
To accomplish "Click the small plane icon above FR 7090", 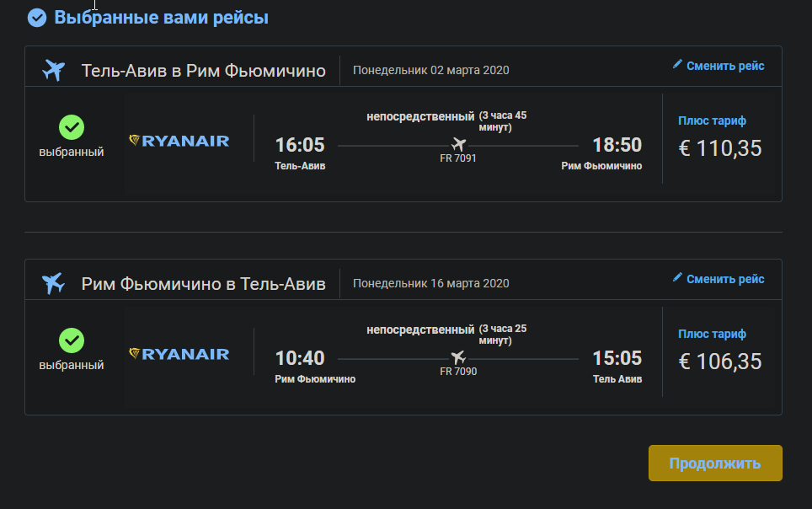I will point(458,357).
